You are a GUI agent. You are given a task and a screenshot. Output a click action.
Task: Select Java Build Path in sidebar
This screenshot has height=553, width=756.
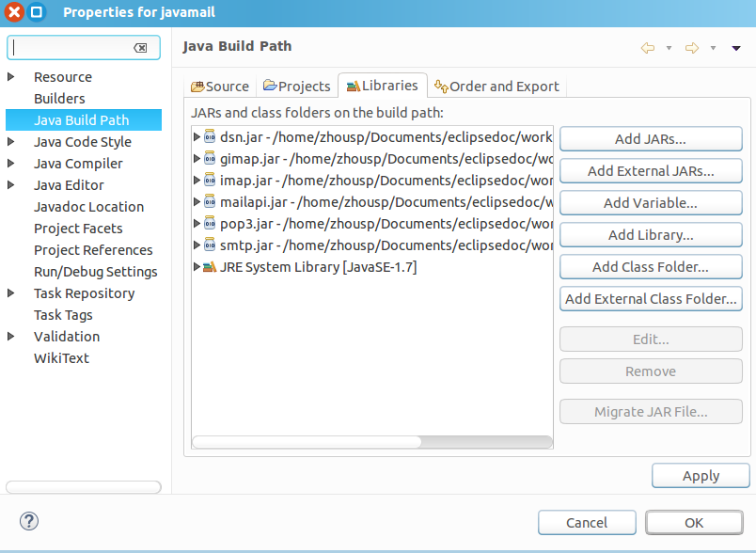84,120
